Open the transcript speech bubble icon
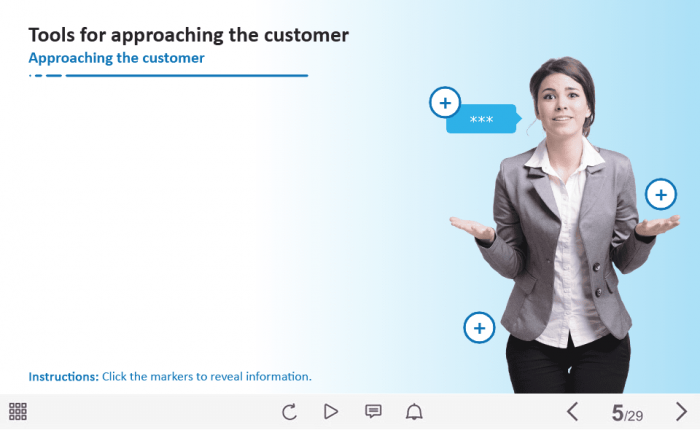 [x=373, y=411]
